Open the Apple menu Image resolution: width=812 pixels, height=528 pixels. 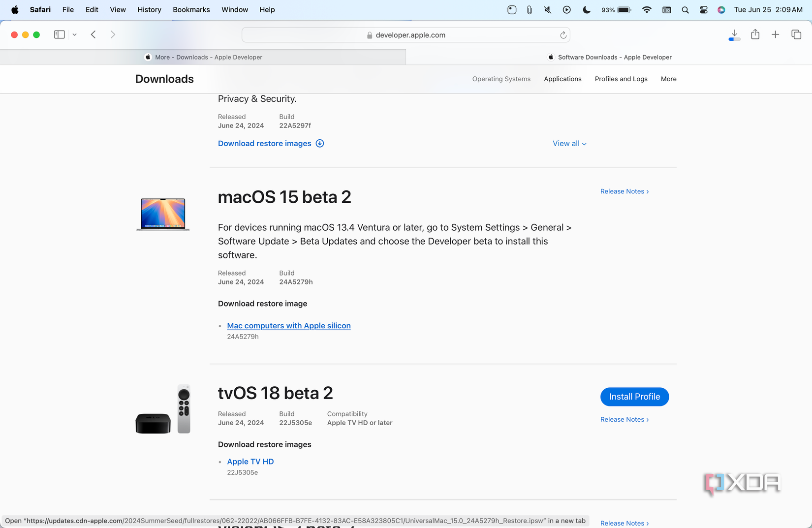tap(15, 10)
